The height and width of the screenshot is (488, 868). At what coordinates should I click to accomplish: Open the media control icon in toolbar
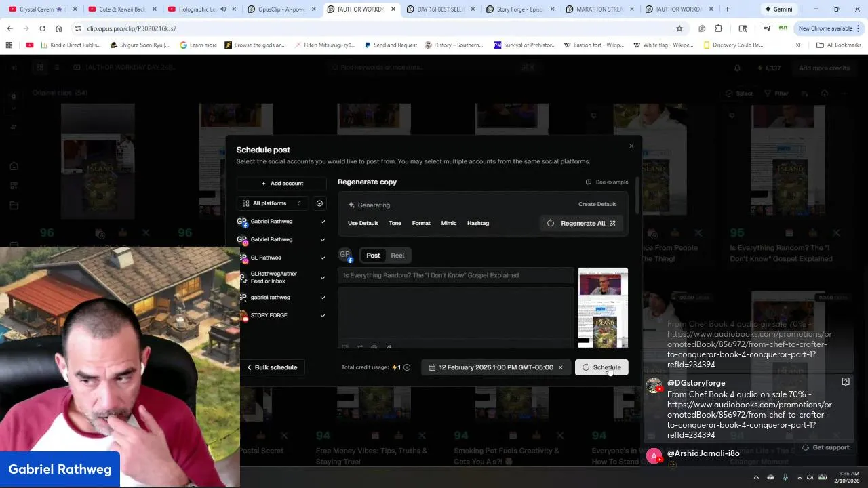(x=767, y=28)
